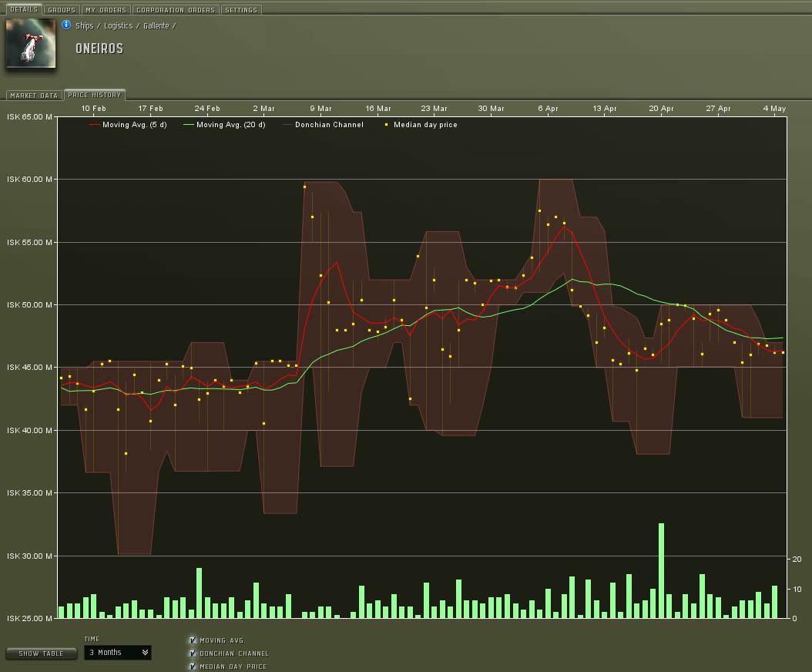The height and width of the screenshot is (672, 812).
Task: Click the Logistics breadcrumb link
Action: point(118,25)
